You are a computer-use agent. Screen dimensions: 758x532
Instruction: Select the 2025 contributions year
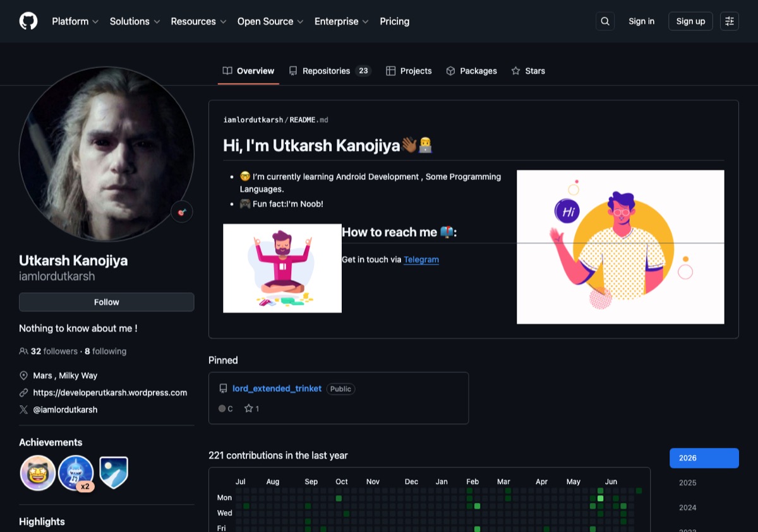[x=704, y=483]
